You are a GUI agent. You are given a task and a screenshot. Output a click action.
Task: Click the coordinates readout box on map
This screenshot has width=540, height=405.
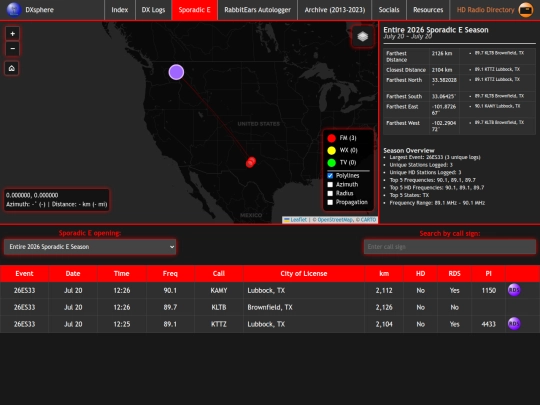pos(57,200)
